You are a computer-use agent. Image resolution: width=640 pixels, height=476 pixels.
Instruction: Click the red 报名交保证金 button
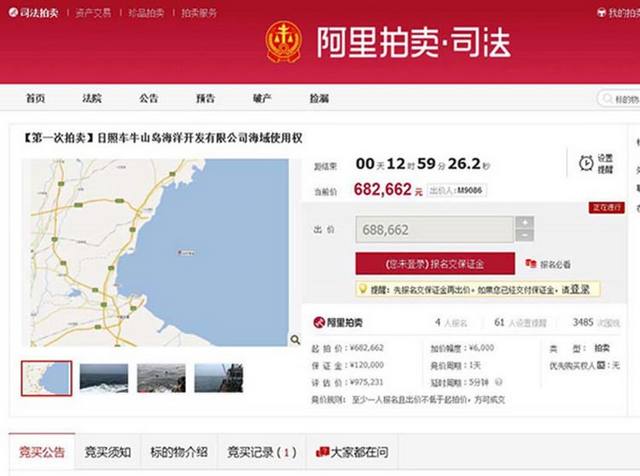coord(435,263)
